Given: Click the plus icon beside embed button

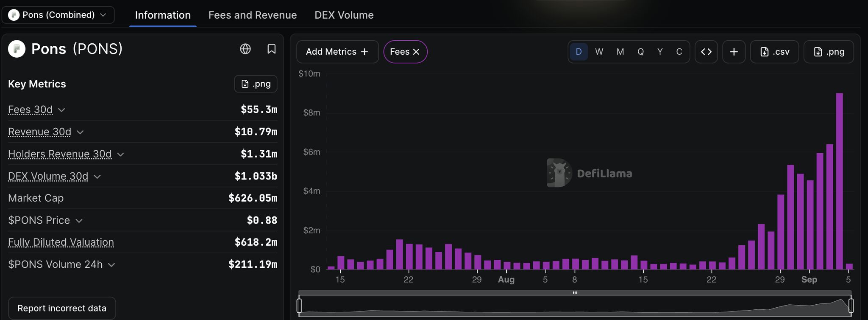Looking at the screenshot, I should 734,52.
